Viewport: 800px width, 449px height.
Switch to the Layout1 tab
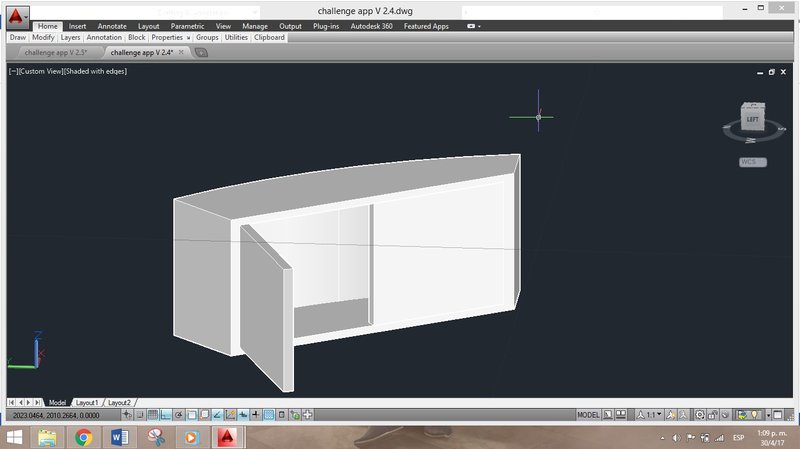tap(87, 402)
